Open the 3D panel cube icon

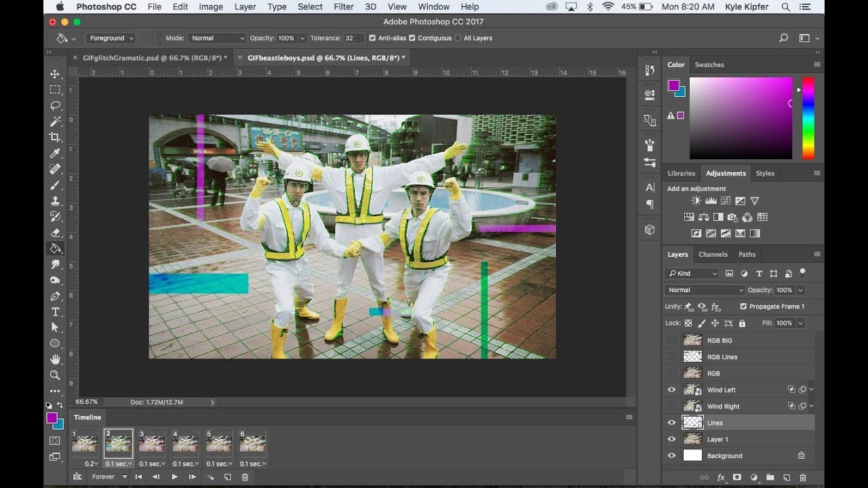coord(650,230)
